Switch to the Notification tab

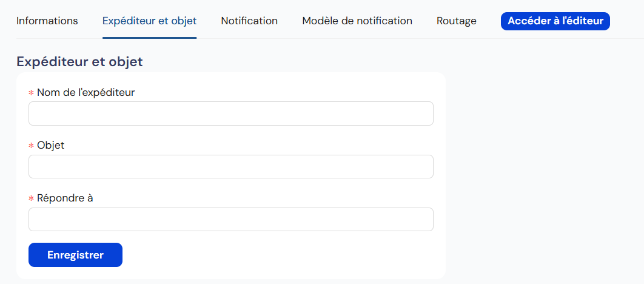[x=249, y=21]
